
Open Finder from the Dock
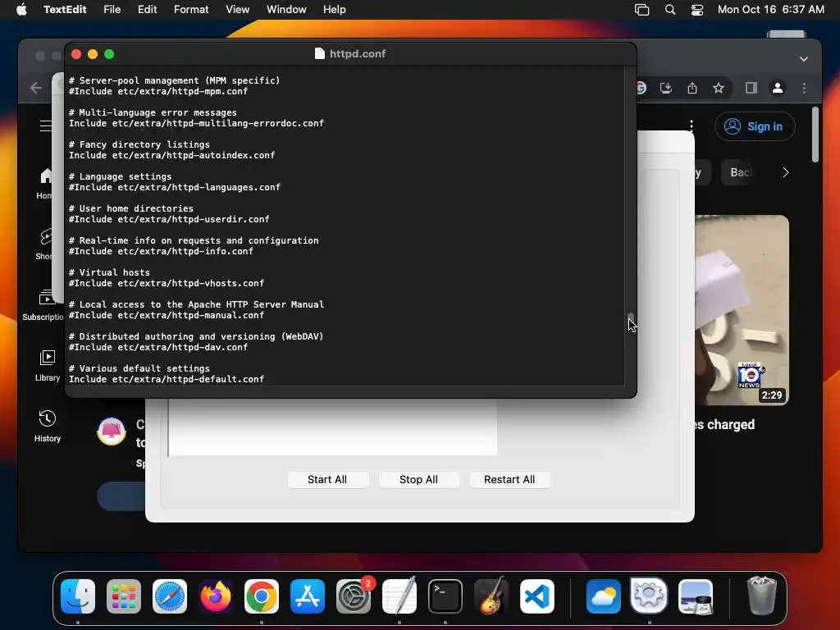(78, 596)
